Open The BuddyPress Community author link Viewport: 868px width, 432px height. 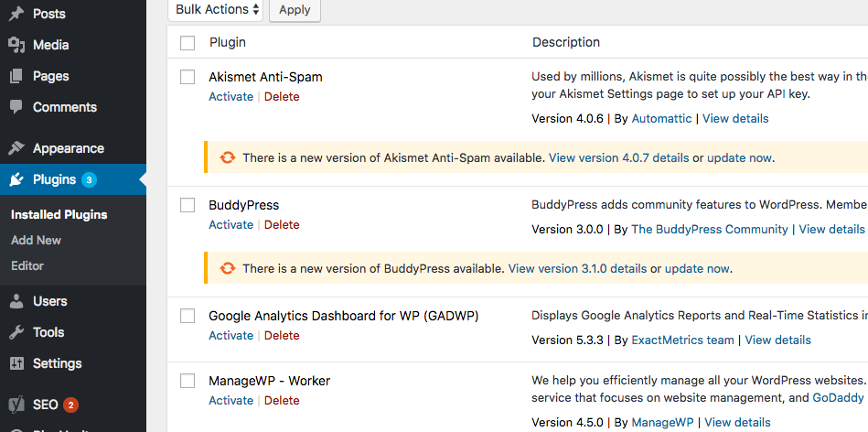pos(710,230)
